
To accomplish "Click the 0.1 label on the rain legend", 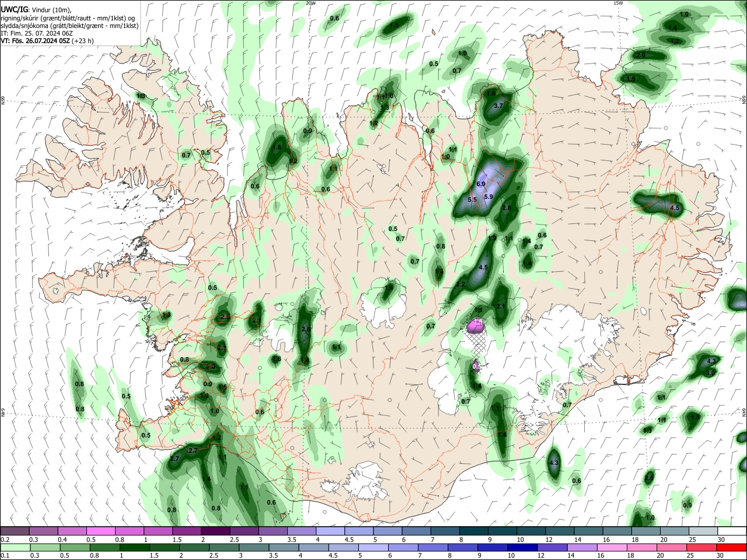I will click(x=5, y=556).
